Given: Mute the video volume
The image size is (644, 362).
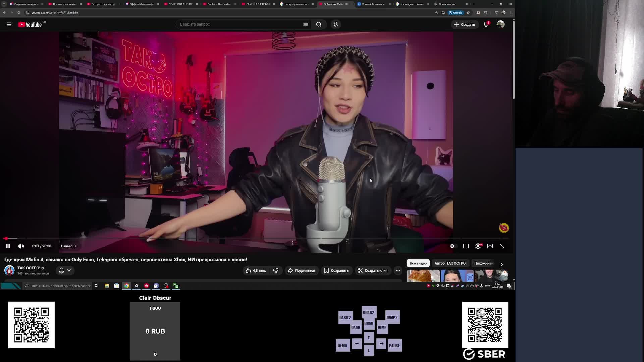Looking at the screenshot, I should point(21,246).
